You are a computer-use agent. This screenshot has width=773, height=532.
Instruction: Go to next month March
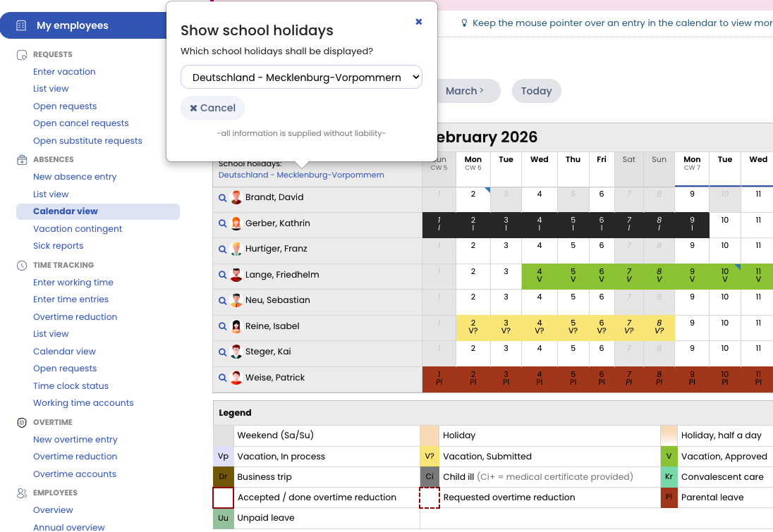click(465, 91)
